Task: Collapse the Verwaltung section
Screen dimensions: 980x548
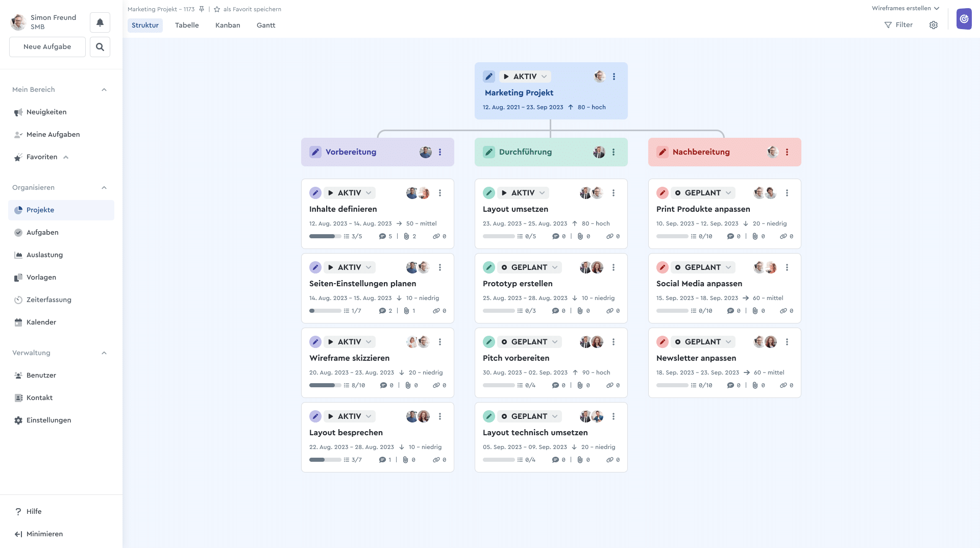Action: (x=104, y=353)
